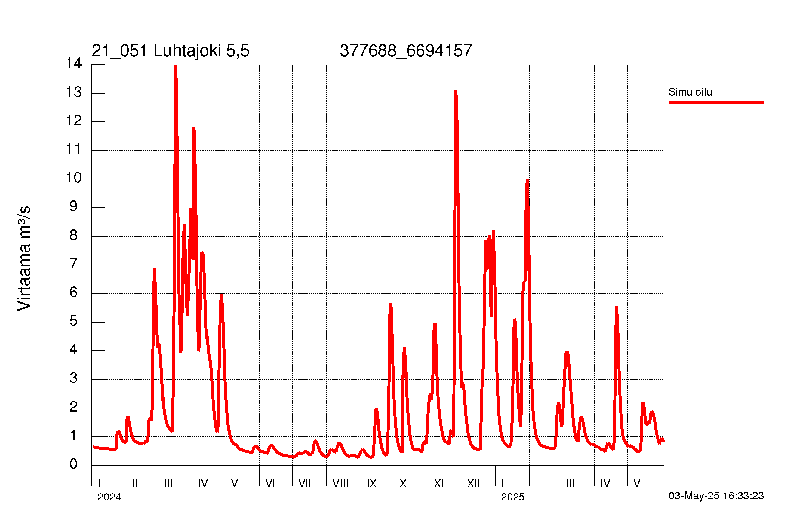
Task: Select the XI month marker
Action: [439, 484]
